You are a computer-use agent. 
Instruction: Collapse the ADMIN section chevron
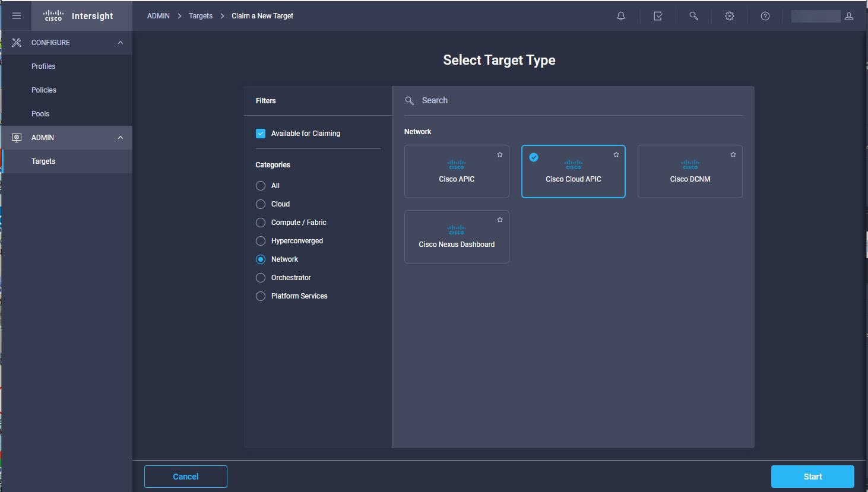pos(121,138)
